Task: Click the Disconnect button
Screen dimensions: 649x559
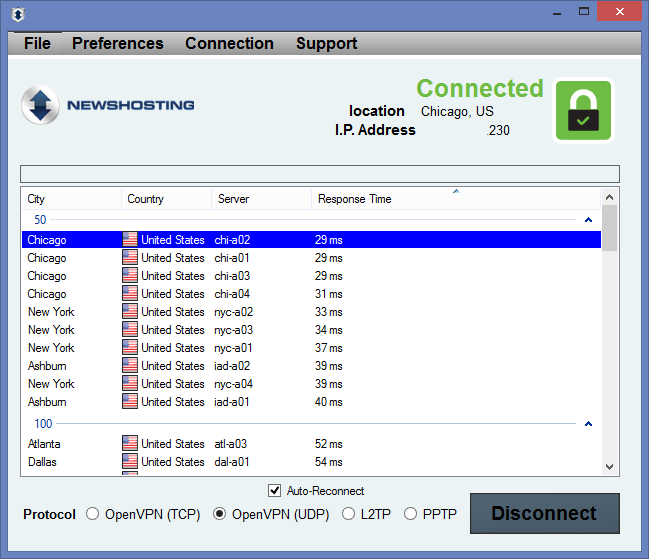Action: [545, 513]
